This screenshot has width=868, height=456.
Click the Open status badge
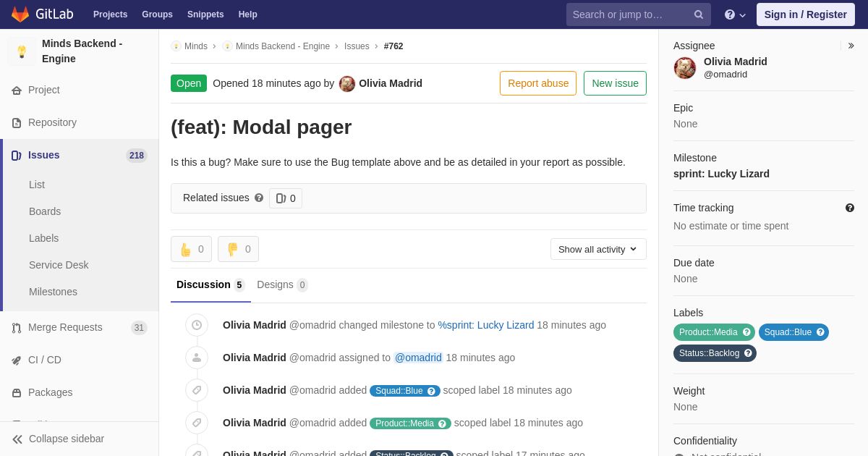[x=189, y=83]
